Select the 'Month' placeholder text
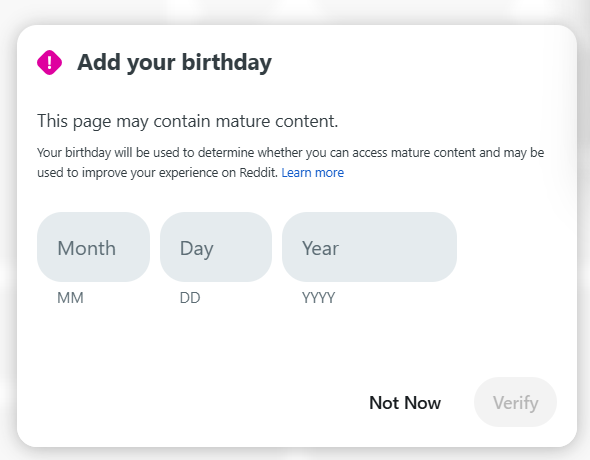 point(87,248)
